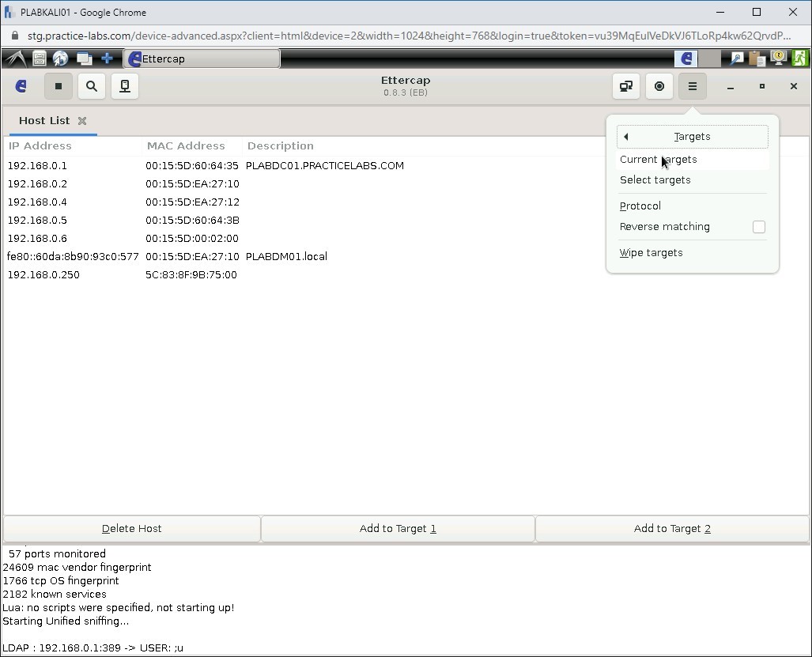Add selected host to Target 1
The image size is (812, 657).
[398, 528]
